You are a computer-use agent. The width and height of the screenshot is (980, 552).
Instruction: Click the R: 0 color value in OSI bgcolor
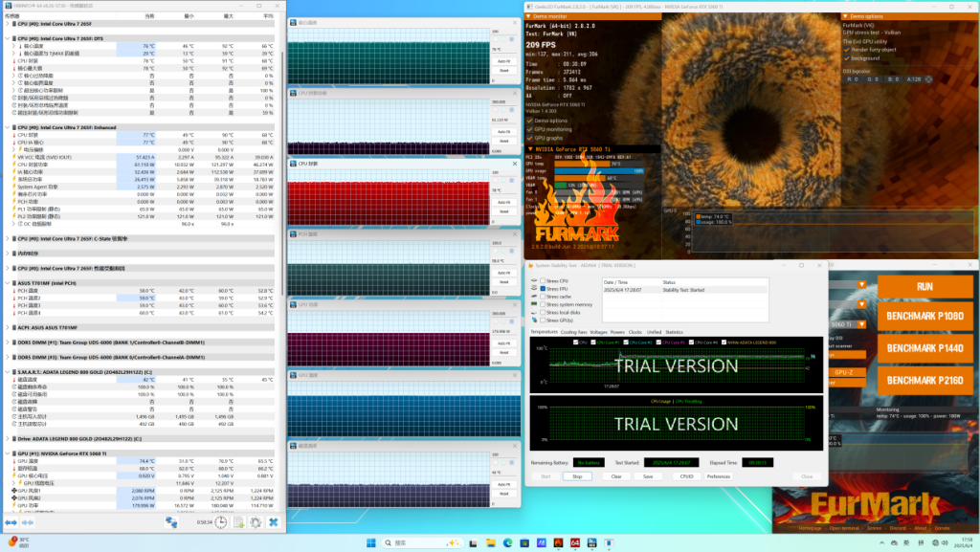[x=853, y=79]
